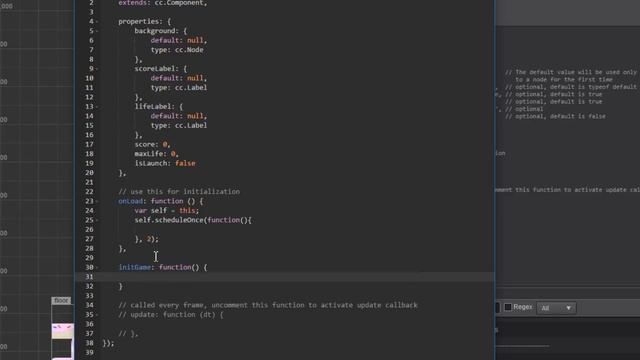Click the line number 26 in gutter
This screenshot has height=360, width=640.
[x=89, y=229]
